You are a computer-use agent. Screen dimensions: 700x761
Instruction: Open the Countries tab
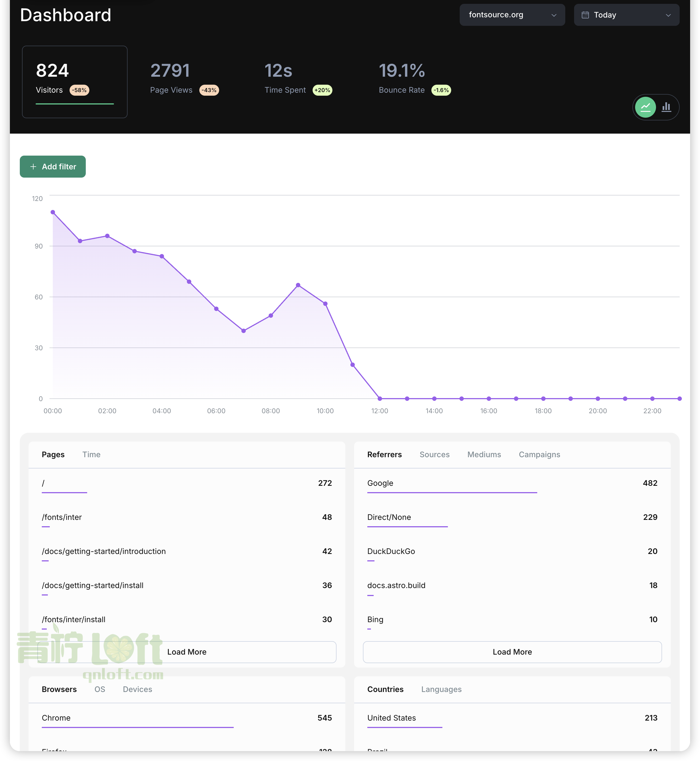385,690
